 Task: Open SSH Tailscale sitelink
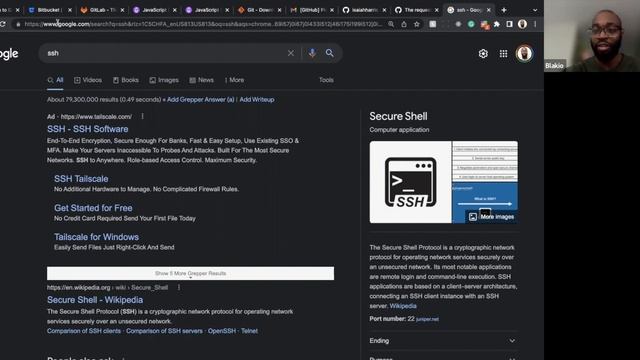point(81,179)
